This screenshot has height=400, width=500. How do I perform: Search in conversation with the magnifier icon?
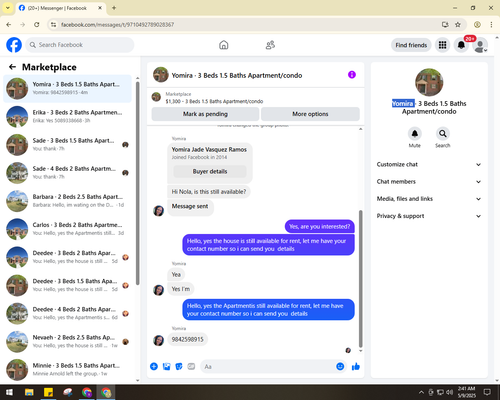coord(442,134)
